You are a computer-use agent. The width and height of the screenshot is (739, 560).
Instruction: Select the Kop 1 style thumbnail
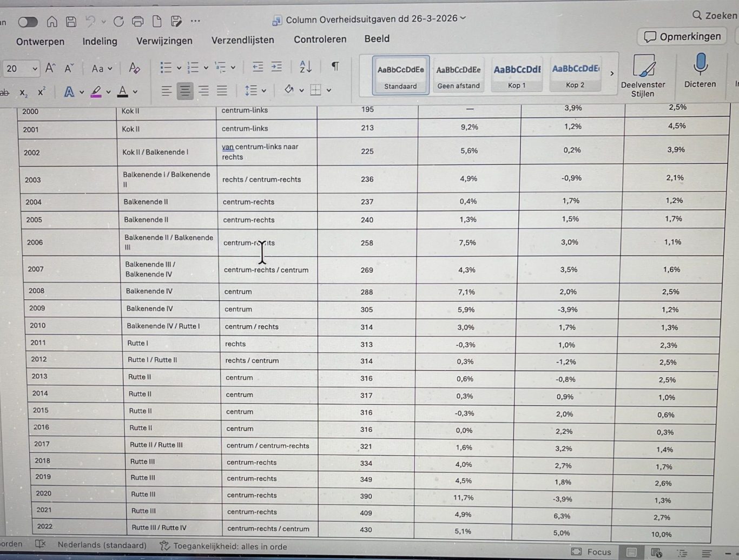coord(516,75)
